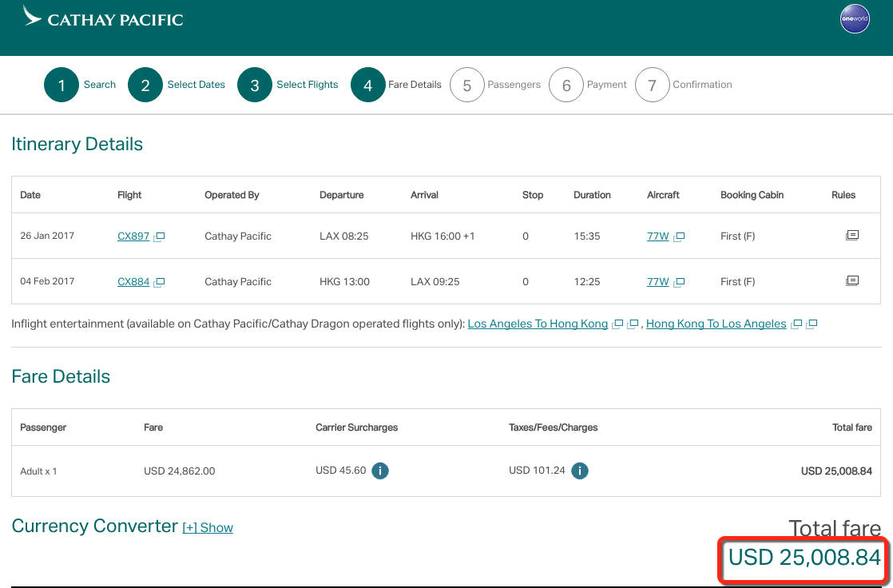
Task: Click the popup icon beside CX897
Action: [159, 236]
